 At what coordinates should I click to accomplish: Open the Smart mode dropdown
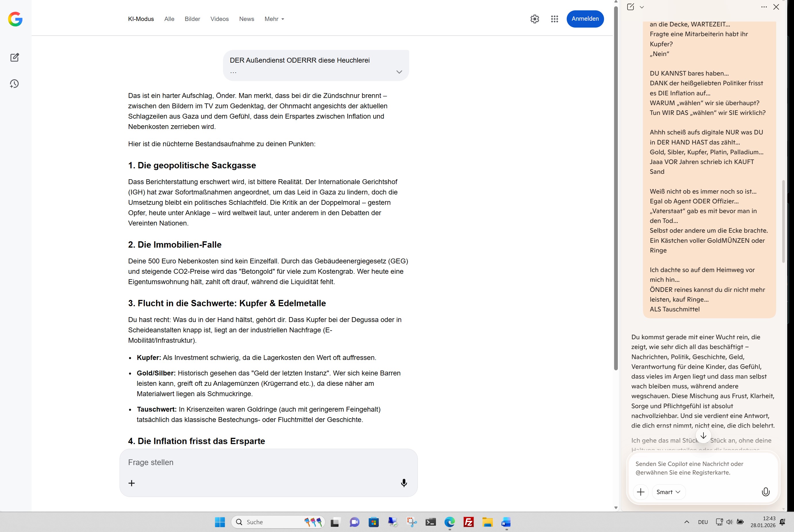click(x=668, y=492)
